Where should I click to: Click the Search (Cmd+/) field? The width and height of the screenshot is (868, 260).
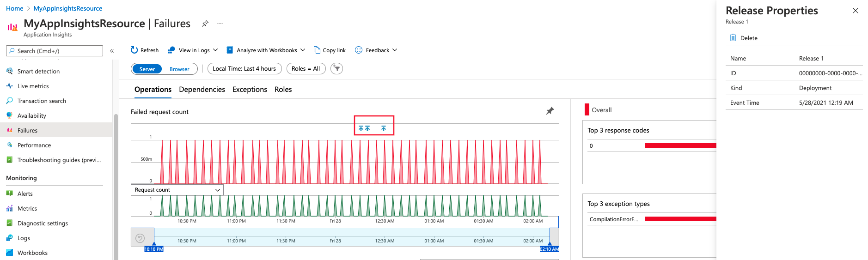coord(55,51)
